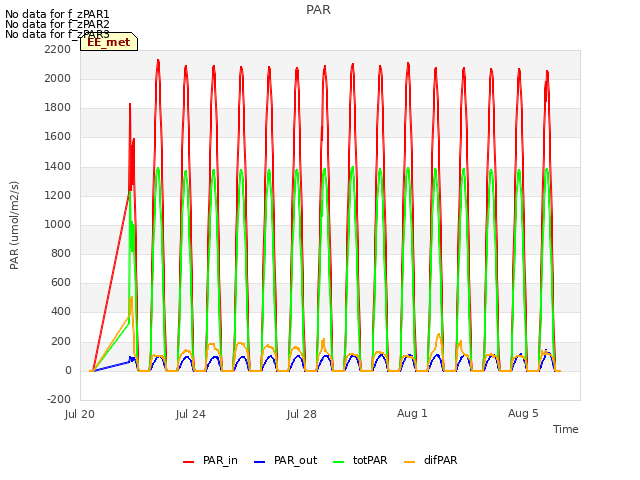This screenshot has height=480, width=640.
Task: Click the 400 y-axis tick label
Action: coord(61,312)
